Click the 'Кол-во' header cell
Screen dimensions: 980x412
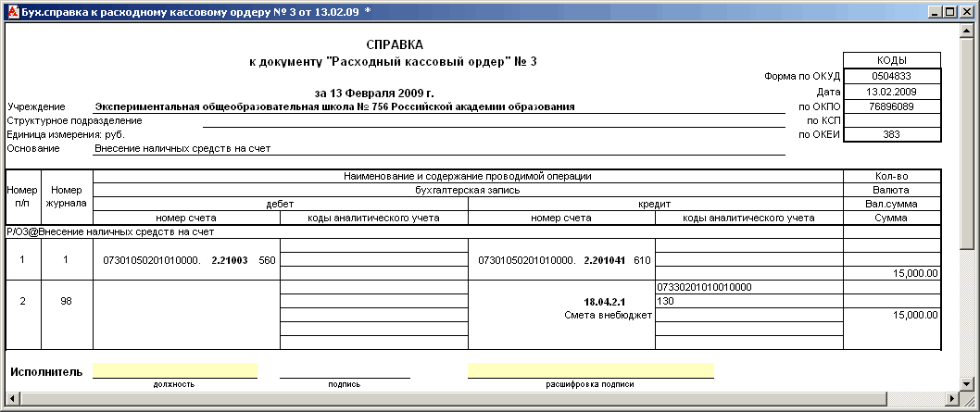coord(892,177)
